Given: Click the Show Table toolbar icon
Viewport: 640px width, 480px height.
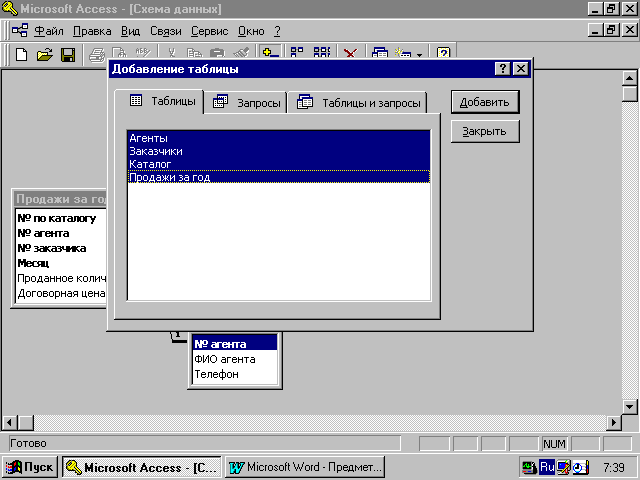Looking at the screenshot, I should click(270, 53).
